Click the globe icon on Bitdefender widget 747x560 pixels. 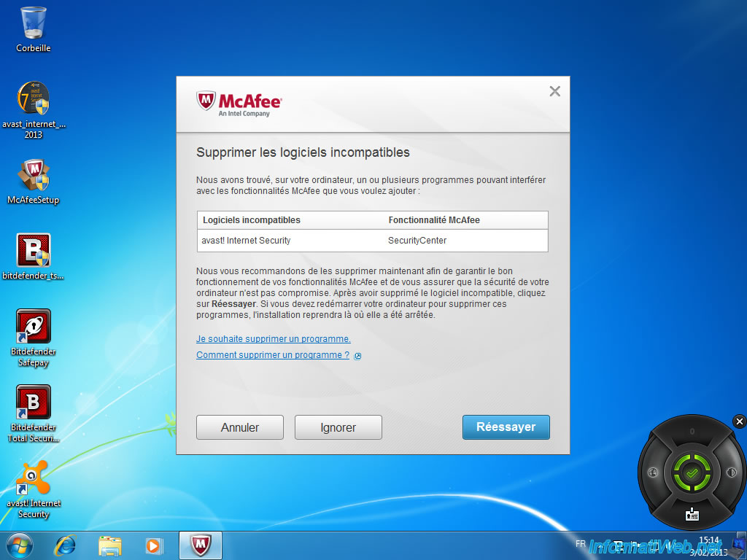click(x=653, y=472)
